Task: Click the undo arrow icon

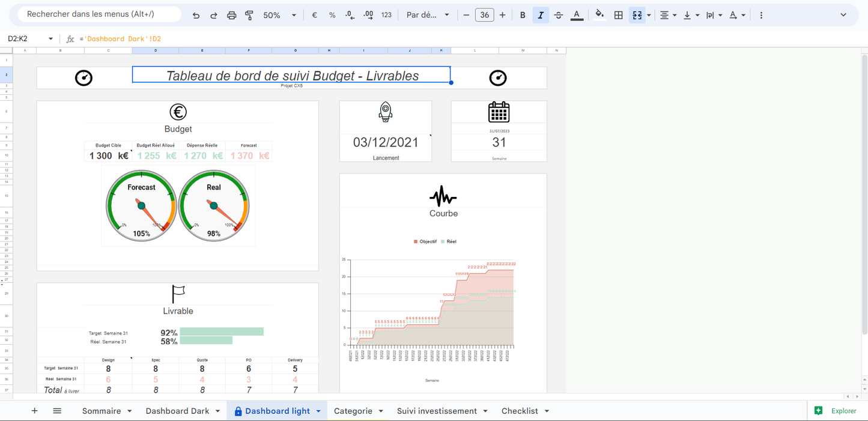Action: pyautogui.click(x=196, y=15)
